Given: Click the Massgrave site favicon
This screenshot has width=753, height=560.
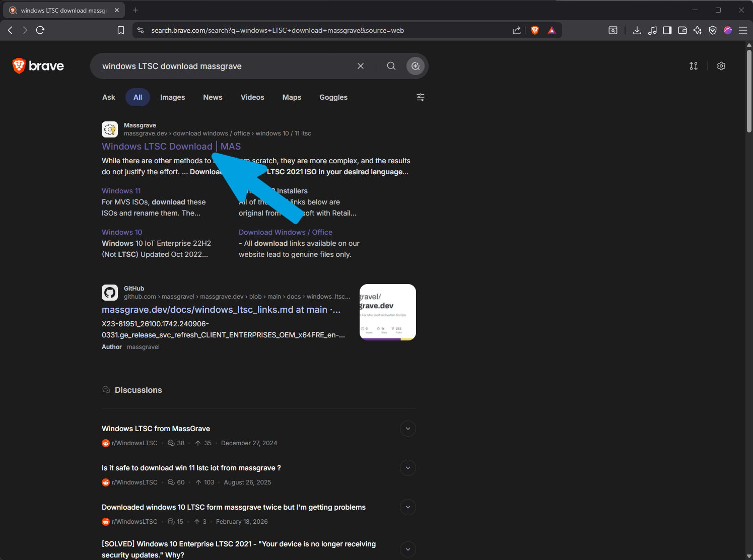Looking at the screenshot, I should [110, 129].
